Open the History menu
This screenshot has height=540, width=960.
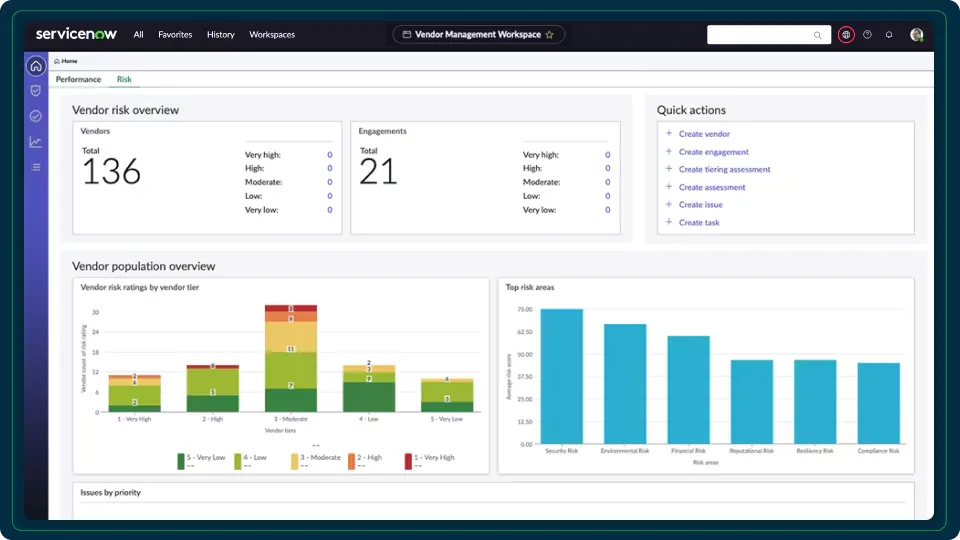pos(220,35)
